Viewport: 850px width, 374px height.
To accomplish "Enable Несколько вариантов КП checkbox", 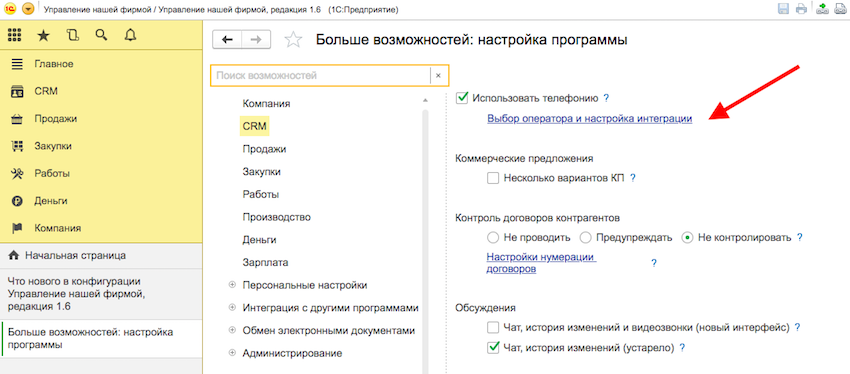I will click(493, 178).
